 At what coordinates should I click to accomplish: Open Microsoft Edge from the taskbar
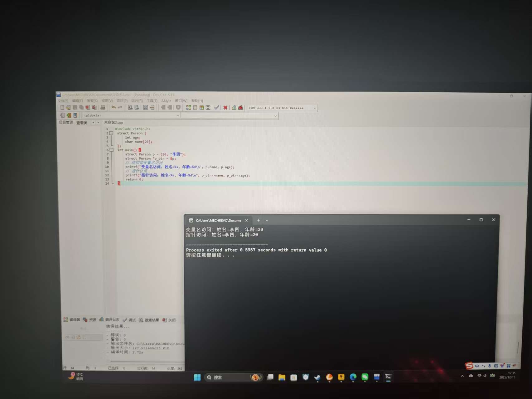tap(353, 377)
